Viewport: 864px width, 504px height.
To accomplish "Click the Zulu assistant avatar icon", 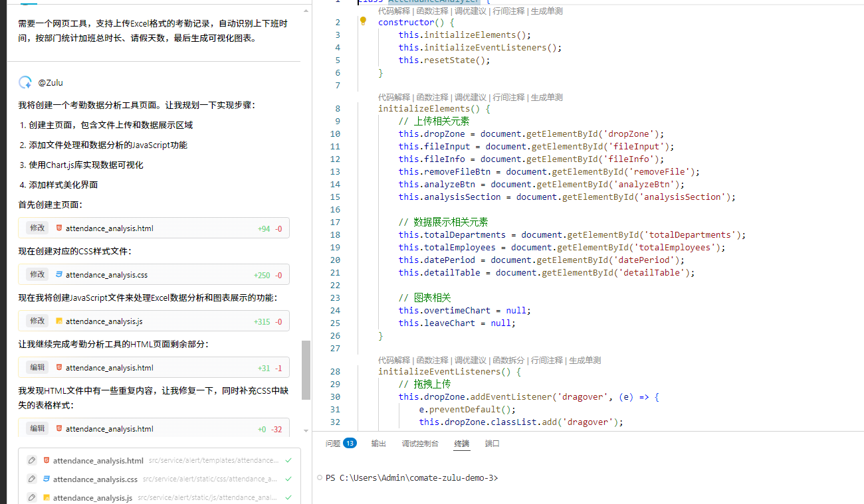I will point(25,82).
